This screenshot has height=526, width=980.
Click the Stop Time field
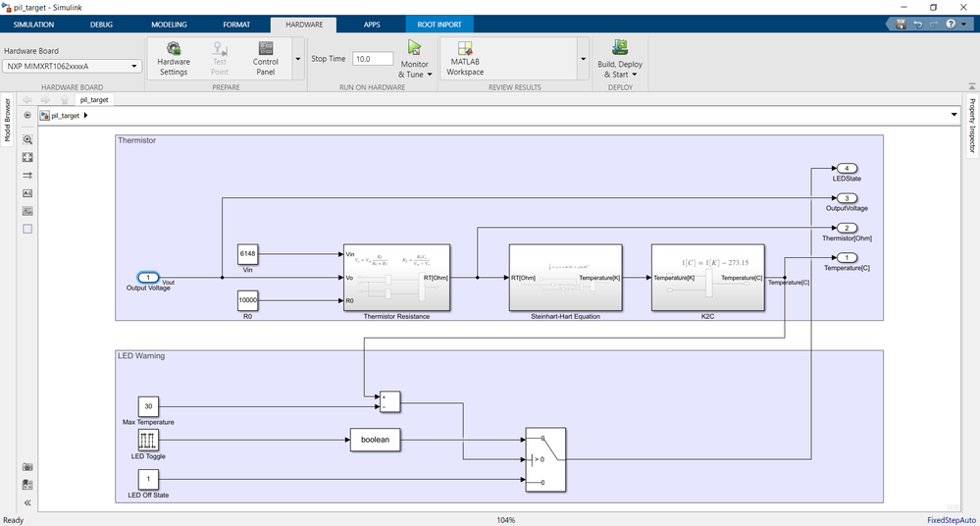(373, 59)
